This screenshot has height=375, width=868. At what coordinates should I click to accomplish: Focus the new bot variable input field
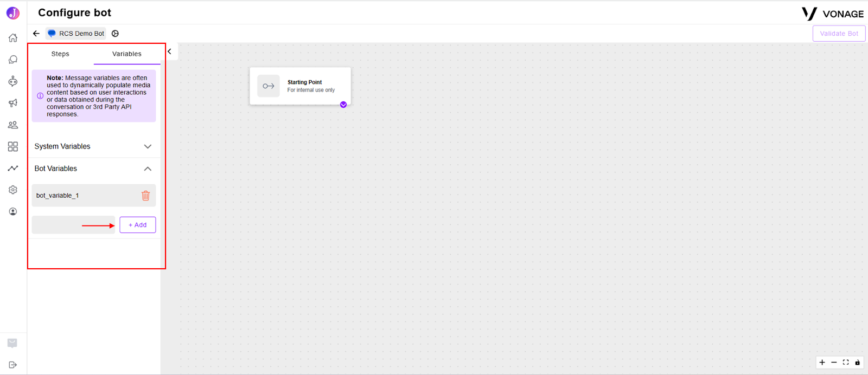coord(73,225)
